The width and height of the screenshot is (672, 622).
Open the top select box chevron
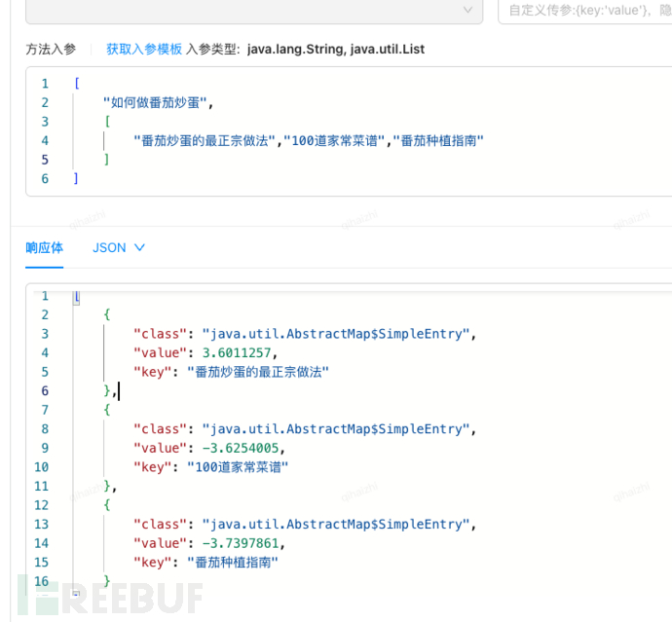pos(468,10)
